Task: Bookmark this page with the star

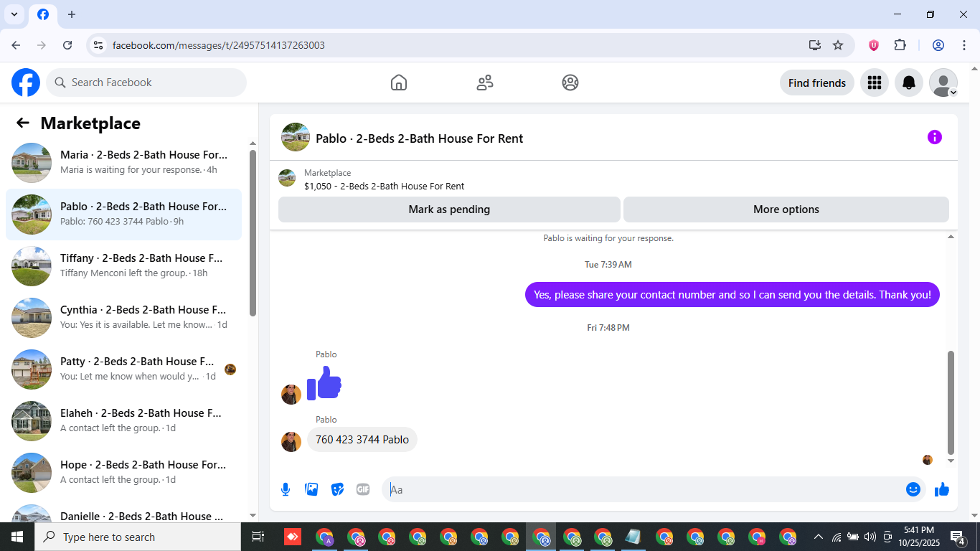Action: [838, 45]
